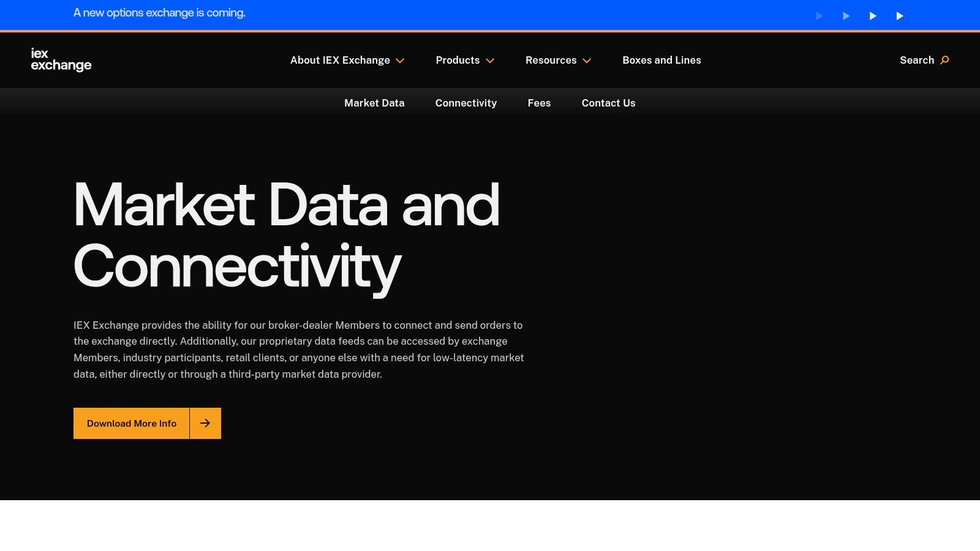The height and width of the screenshot is (551, 980).
Task: Navigate to Boxes and Lines
Action: tap(661, 60)
